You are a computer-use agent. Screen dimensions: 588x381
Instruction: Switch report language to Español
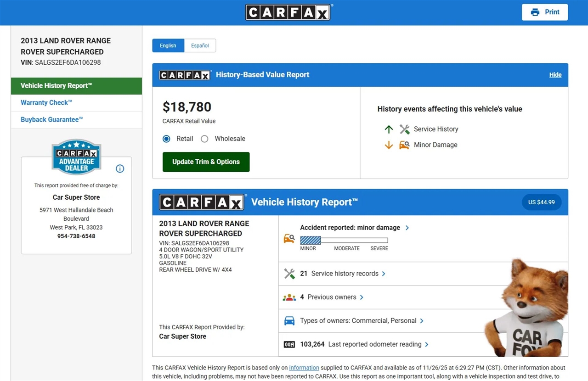click(x=200, y=45)
